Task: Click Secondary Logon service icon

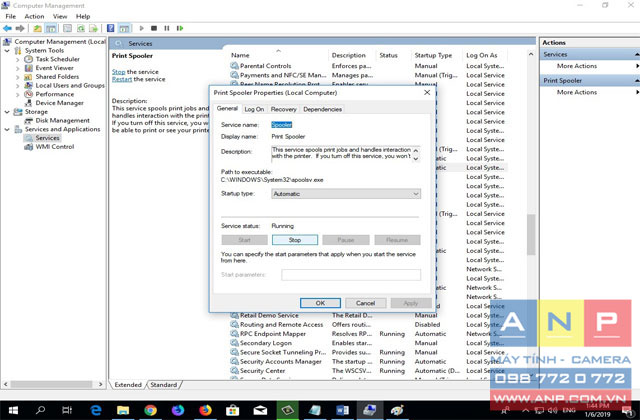Action: 234,343
